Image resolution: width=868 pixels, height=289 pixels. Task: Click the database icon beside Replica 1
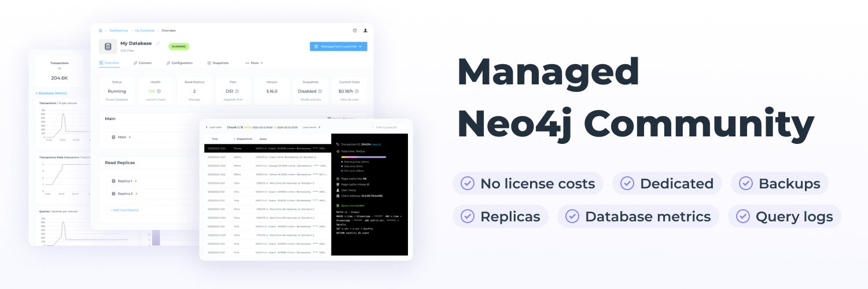114,181
